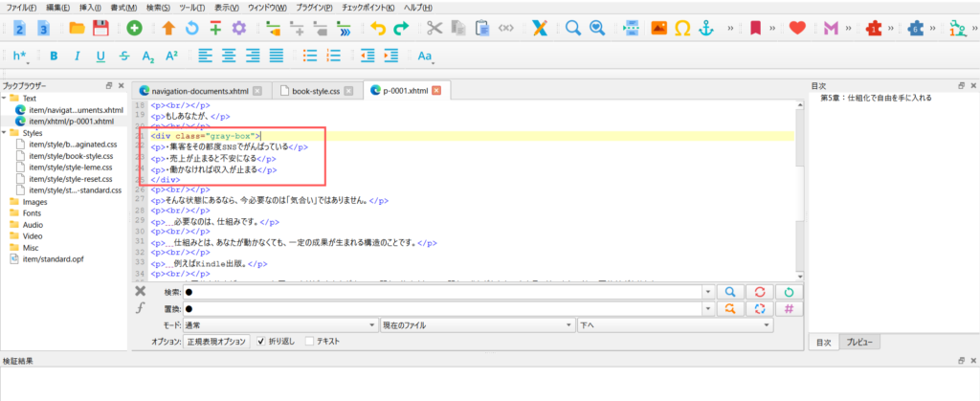Click the numbered list icon
The height and width of the screenshot is (401, 980).
coord(332,56)
